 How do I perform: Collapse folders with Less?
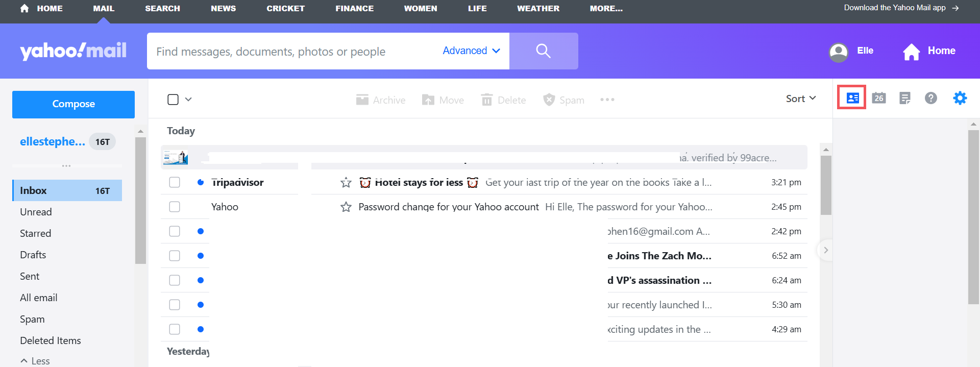[x=35, y=361]
